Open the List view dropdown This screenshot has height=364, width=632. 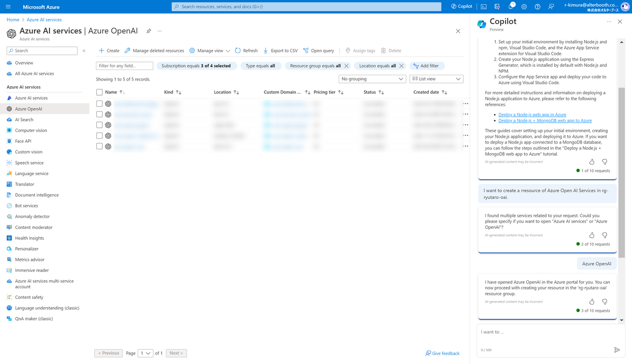[436, 79]
